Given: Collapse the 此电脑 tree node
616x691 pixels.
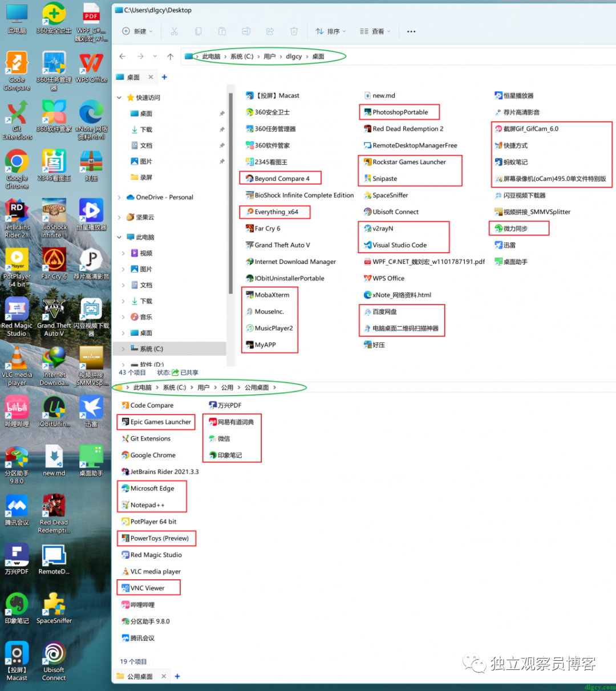Looking at the screenshot, I should pos(119,237).
